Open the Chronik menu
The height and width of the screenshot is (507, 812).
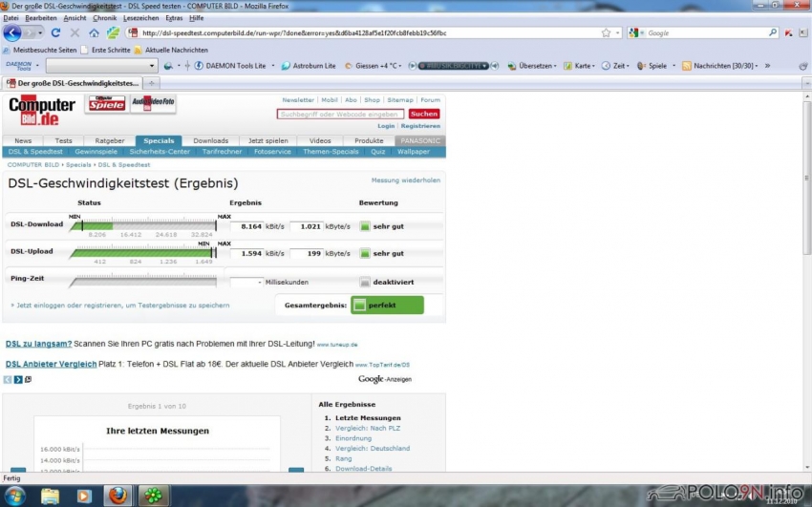point(105,18)
